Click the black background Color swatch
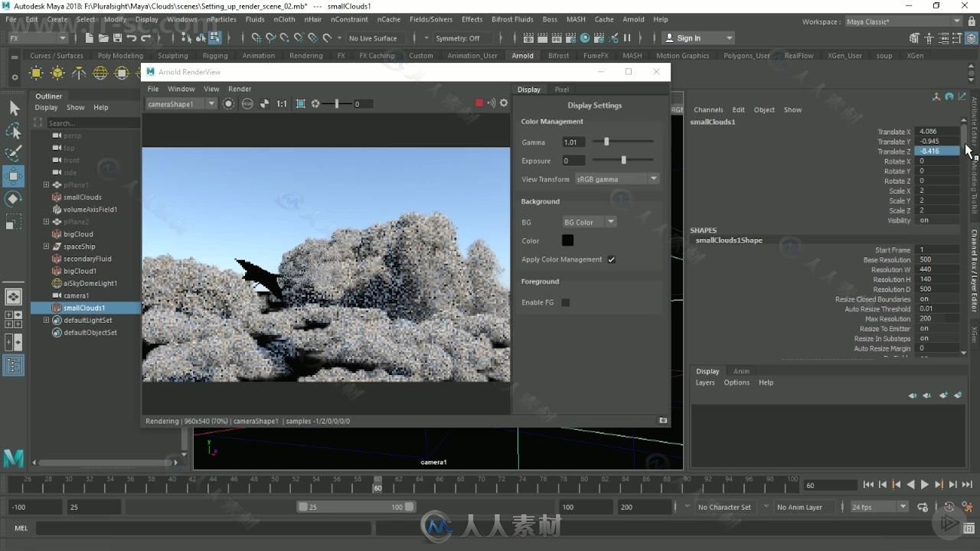Screen dimensions: 980x551 tap(567, 240)
